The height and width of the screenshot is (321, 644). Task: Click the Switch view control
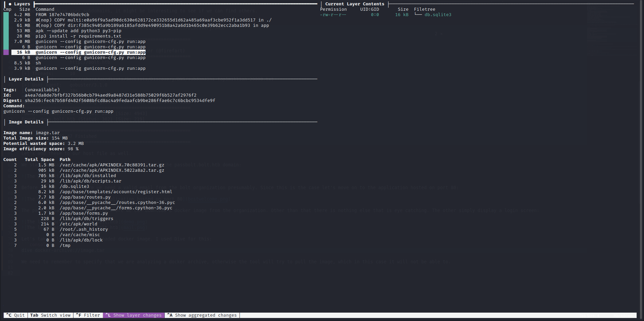(x=50, y=315)
